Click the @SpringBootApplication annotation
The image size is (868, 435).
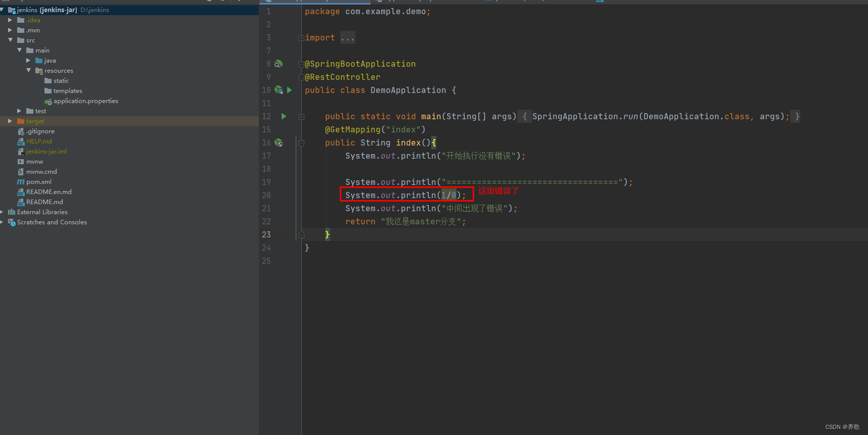[x=360, y=64]
